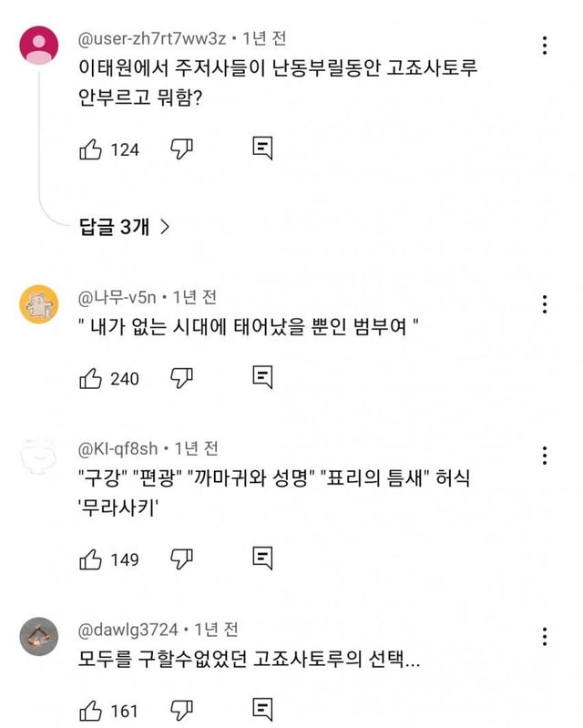Like the comment by @dawlg3724

91,709
